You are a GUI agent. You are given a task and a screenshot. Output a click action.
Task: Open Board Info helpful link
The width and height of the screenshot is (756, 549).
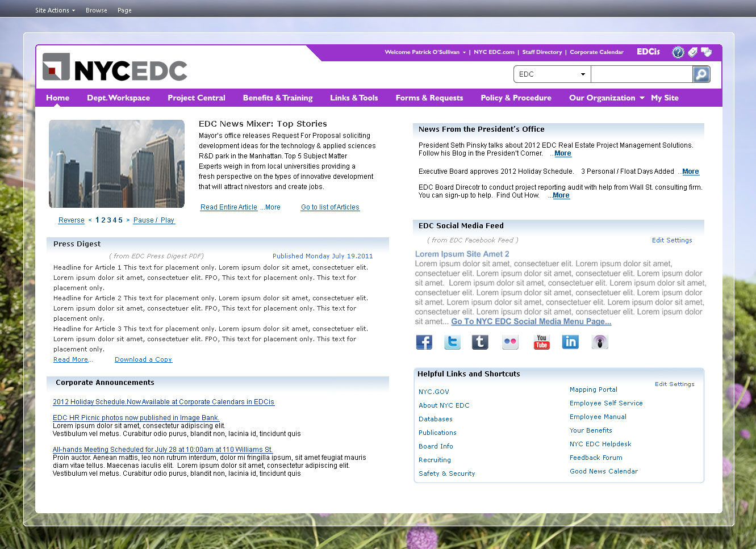pos(436,446)
